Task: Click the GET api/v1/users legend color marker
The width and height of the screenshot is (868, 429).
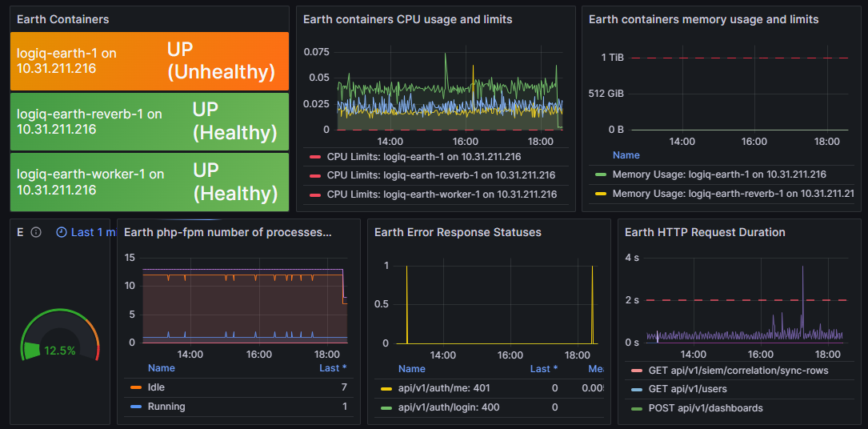Action: click(637, 390)
